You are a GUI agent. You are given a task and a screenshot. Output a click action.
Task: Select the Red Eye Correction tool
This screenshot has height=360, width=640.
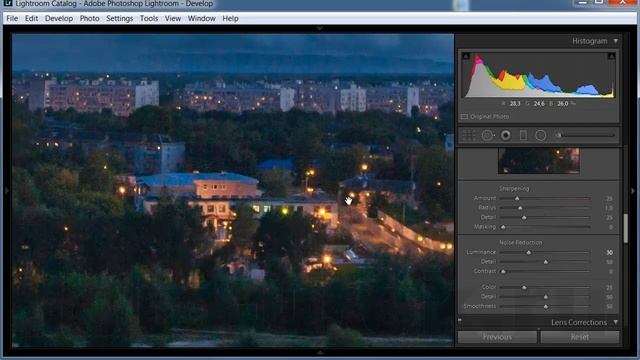(506, 135)
